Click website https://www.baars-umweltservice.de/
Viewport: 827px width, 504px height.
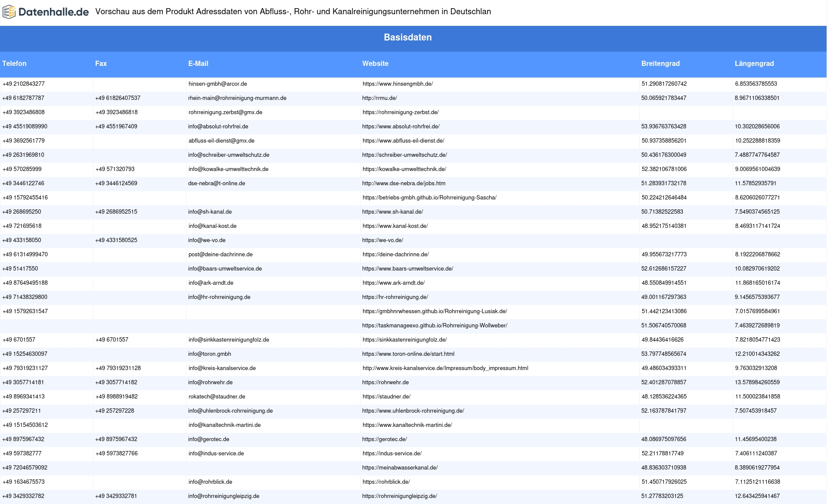point(407,269)
